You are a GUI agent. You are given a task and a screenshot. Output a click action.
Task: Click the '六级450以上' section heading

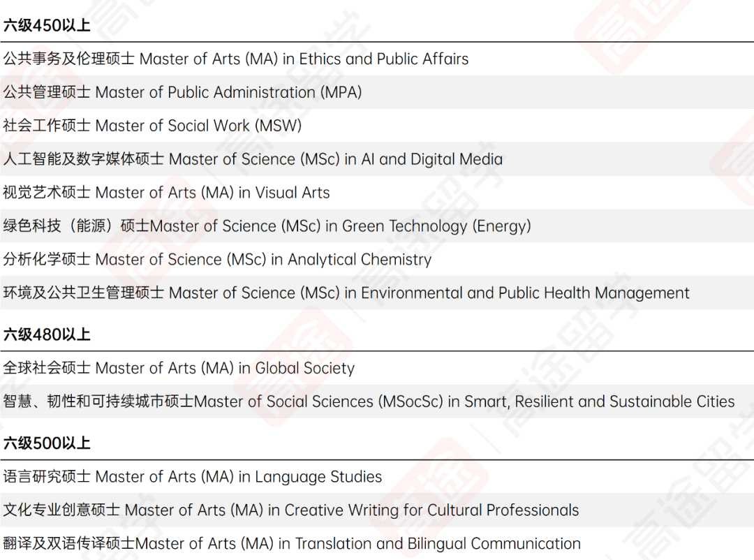[x=47, y=26]
